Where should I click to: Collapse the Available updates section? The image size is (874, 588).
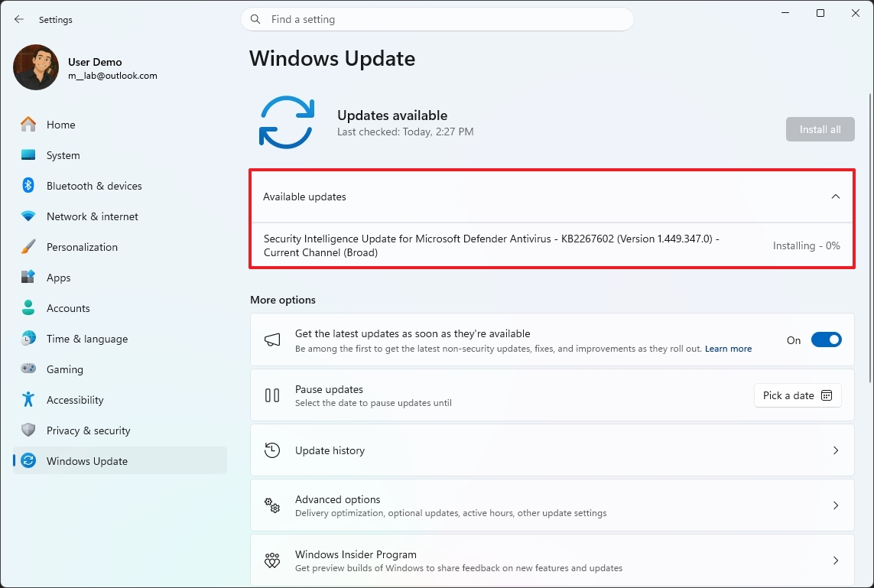coord(835,196)
